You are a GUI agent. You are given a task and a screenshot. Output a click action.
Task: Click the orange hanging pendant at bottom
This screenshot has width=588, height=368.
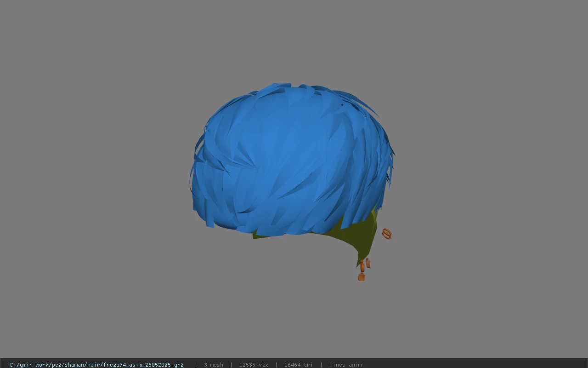click(x=362, y=277)
